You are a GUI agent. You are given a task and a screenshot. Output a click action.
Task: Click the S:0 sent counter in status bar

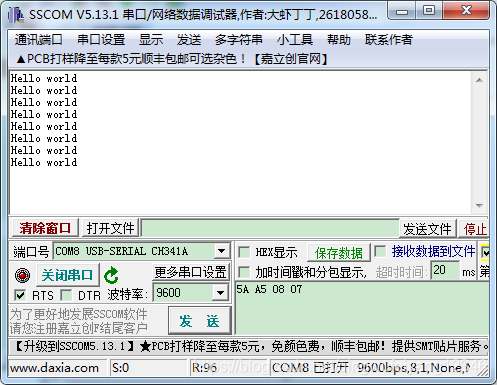[121, 368]
